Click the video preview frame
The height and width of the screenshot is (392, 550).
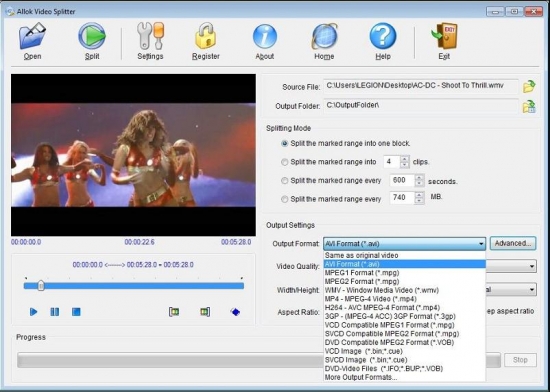[x=133, y=155]
